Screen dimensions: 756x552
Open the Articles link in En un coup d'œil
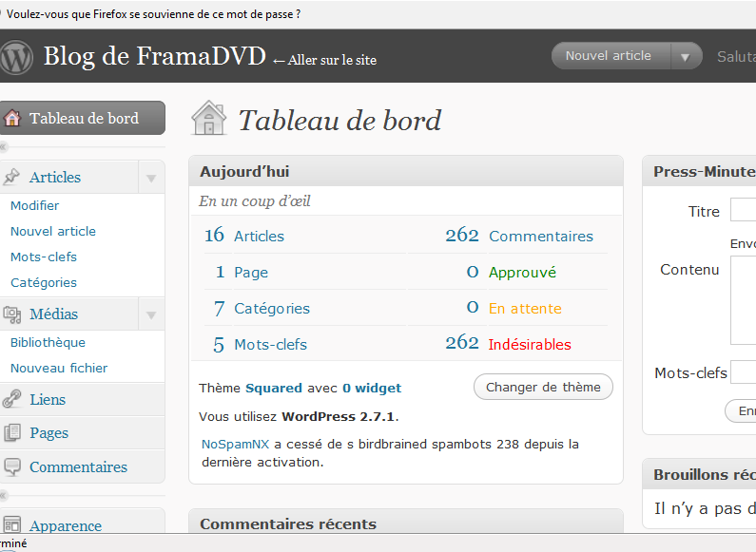(x=259, y=236)
